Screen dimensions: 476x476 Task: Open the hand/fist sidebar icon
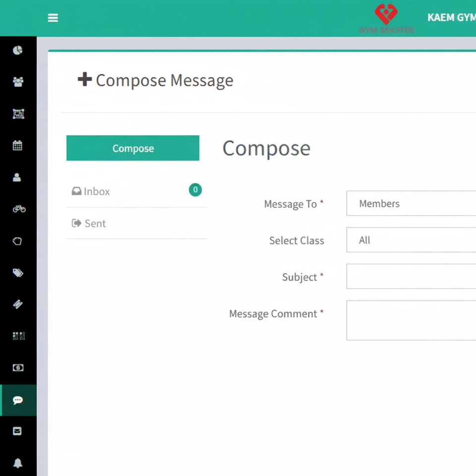click(x=17, y=241)
